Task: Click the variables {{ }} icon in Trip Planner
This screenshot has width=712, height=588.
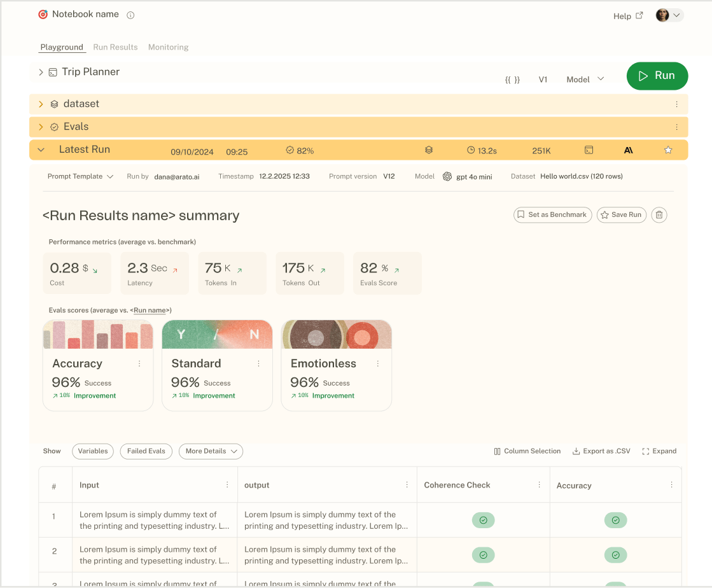Action: [513, 80]
